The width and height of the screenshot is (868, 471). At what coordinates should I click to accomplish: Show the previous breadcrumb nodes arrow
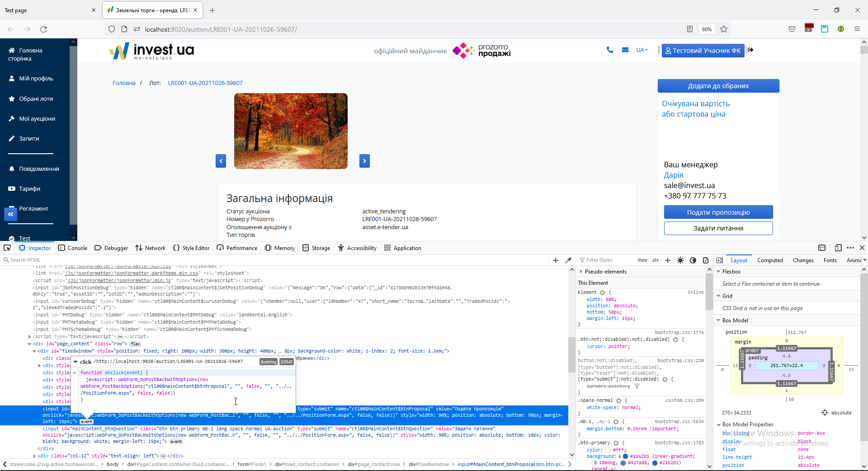coord(5,464)
